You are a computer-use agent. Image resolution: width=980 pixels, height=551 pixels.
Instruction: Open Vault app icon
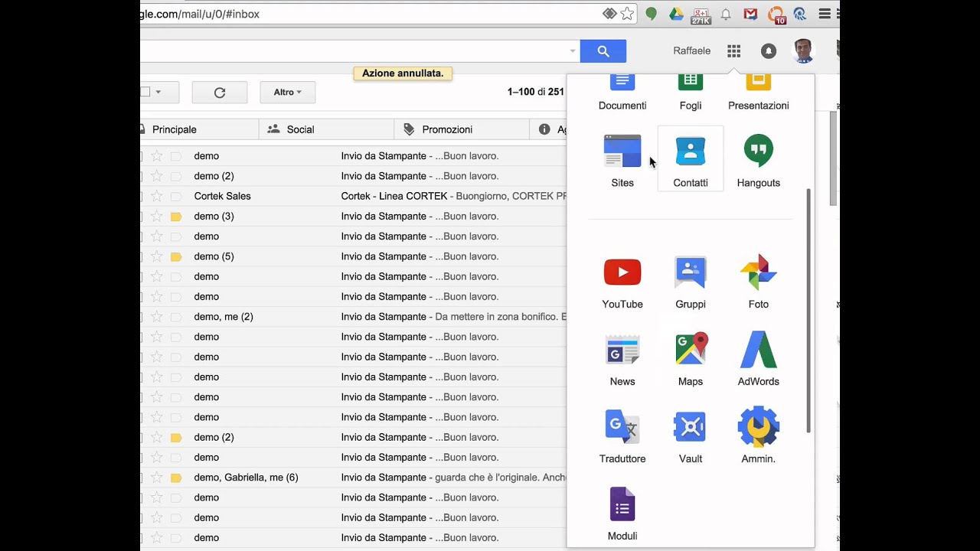coord(691,435)
